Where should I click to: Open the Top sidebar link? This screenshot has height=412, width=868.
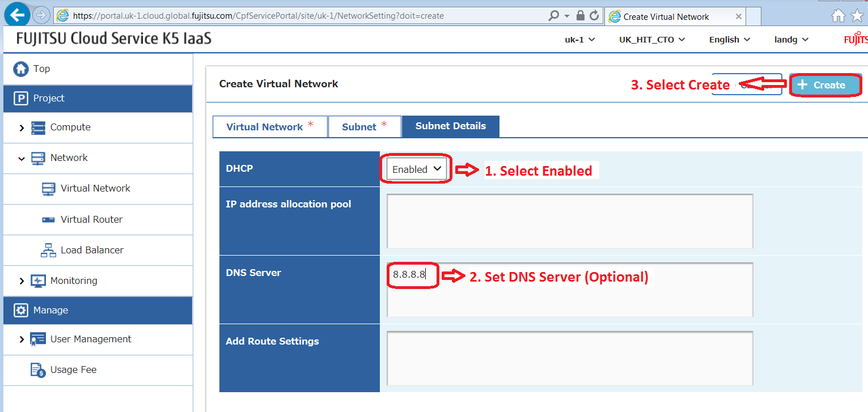point(41,69)
